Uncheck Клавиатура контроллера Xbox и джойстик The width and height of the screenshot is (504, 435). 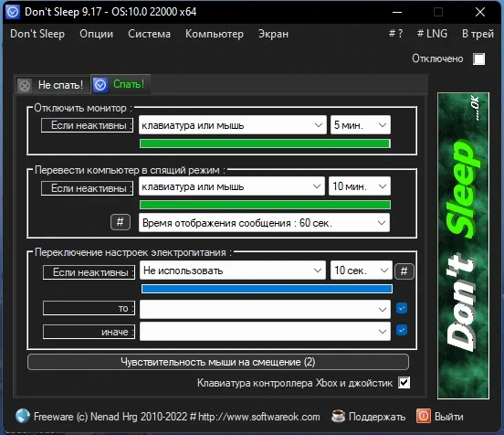tap(404, 383)
